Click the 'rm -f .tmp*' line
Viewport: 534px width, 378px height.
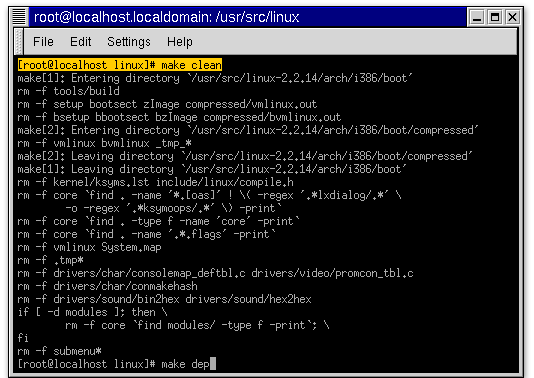pos(50,260)
